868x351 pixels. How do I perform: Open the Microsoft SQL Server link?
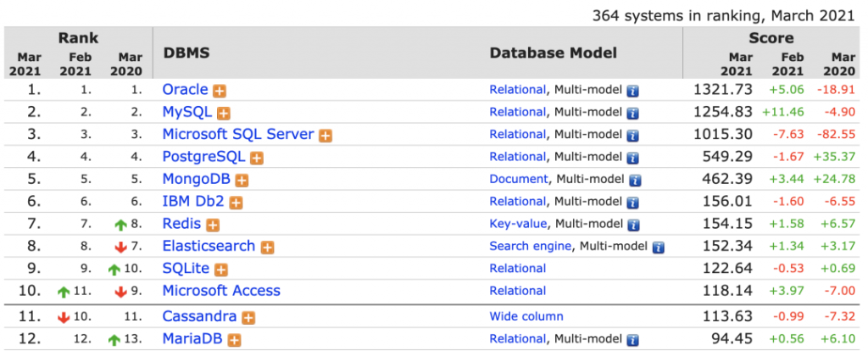click(238, 135)
